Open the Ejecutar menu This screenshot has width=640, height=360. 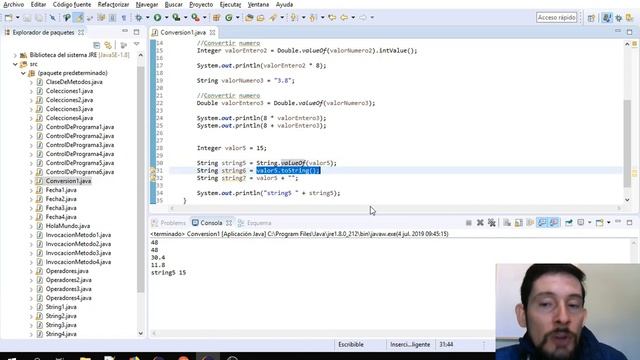point(230,4)
